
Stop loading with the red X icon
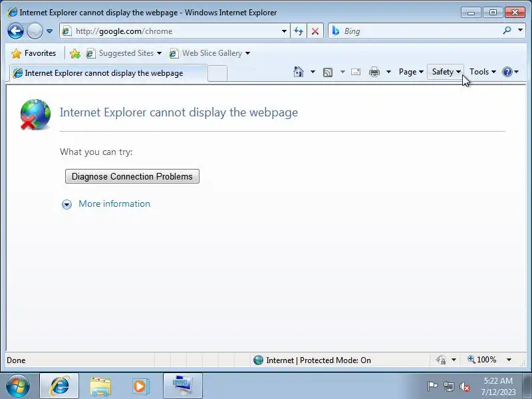[x=315, y=31]
